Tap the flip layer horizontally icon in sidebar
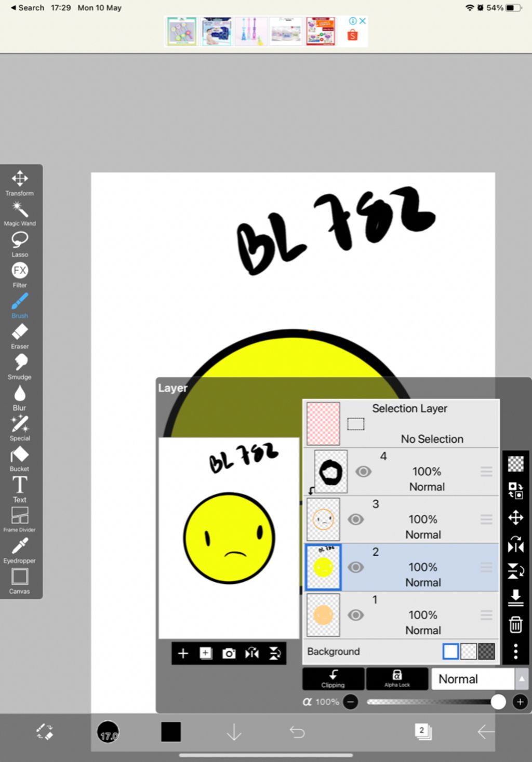Viewport: 532px width, 762px height. click(515, 544)
